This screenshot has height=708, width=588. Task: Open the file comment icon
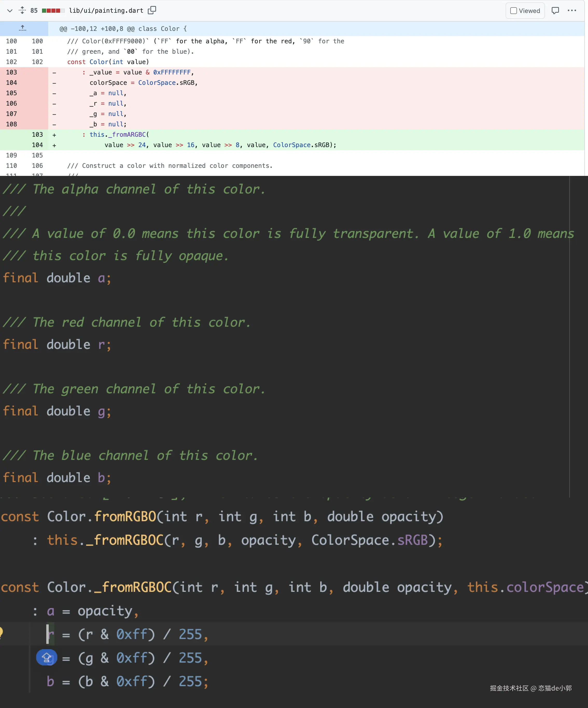(x=555, y=10)
